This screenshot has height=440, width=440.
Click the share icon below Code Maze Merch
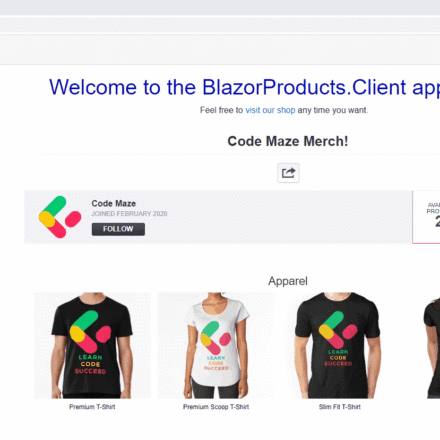(x=288, y=173)
